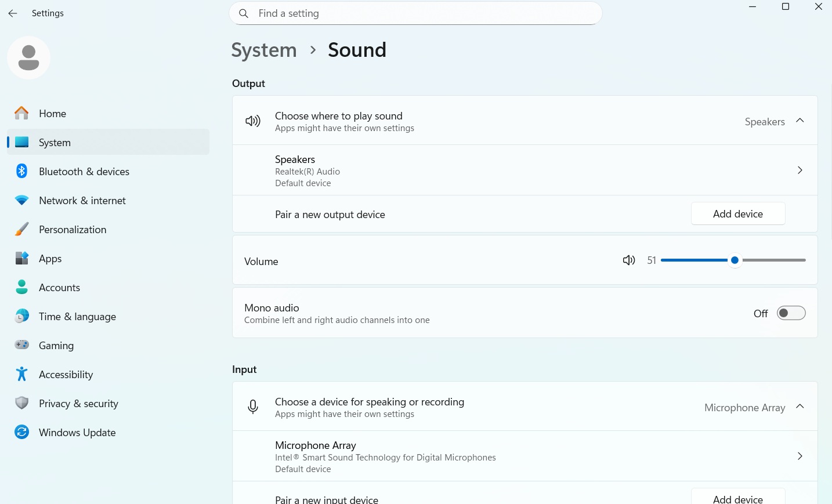Screen dimensions: 832x504
Task: Collapse the Choose where to play sound section
Action: point(800,121)
